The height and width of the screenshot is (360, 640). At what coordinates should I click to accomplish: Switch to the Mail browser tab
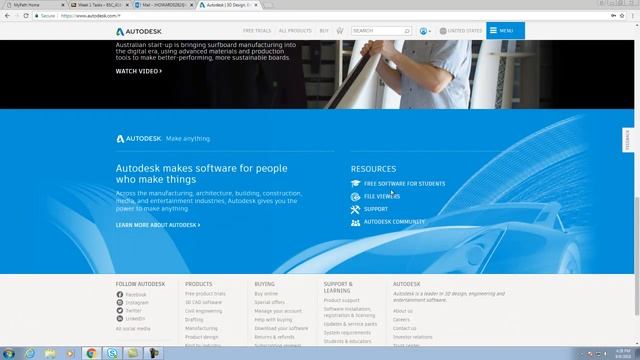[x=164, y=5]
